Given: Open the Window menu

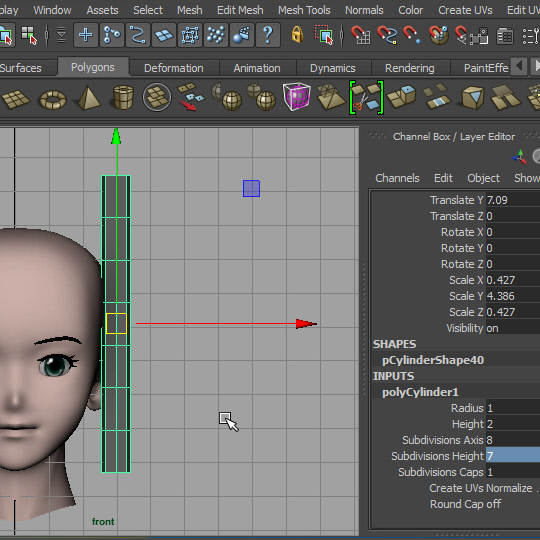Looking at the screenshot, I should [x=52, y=10].
